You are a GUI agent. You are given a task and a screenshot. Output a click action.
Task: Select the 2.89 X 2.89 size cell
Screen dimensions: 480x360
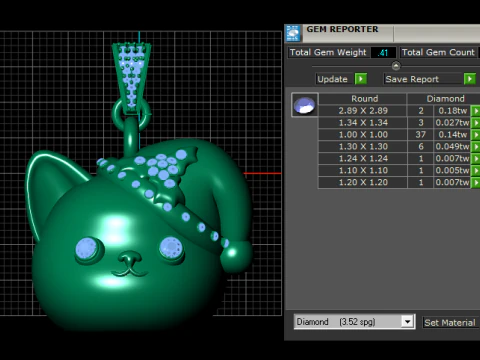pyautogui.click(x=363, y=111)
